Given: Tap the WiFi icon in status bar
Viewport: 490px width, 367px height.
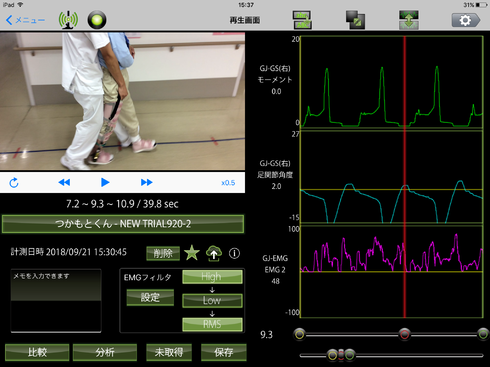Looking at the screenshot, I should click(x=20, y=5).
